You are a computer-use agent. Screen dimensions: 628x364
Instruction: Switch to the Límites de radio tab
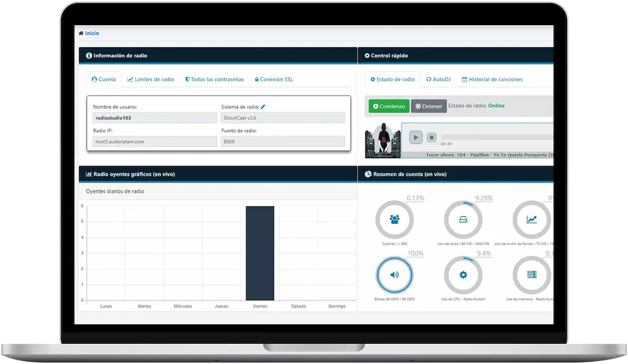pyautogui.click(x=151, y=80)
